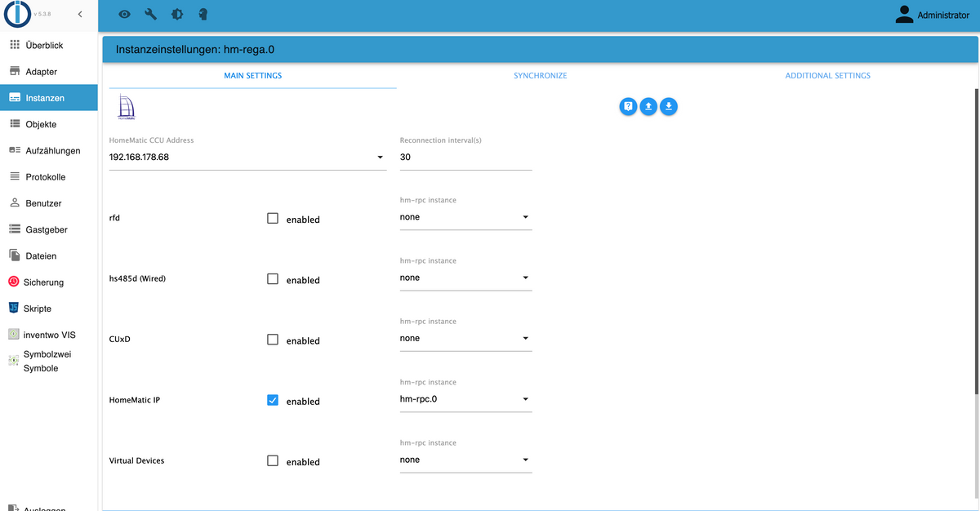Viewport: 980px width, 511px height.
Task: Open Skripte in the sidebar
Action: (49, 309)
